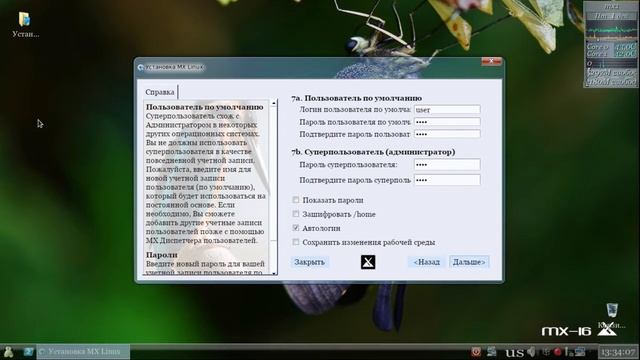This screenshot has height=360, width=640.
Task: Open the US keyboard layout indicator
Action: [514, 352]
